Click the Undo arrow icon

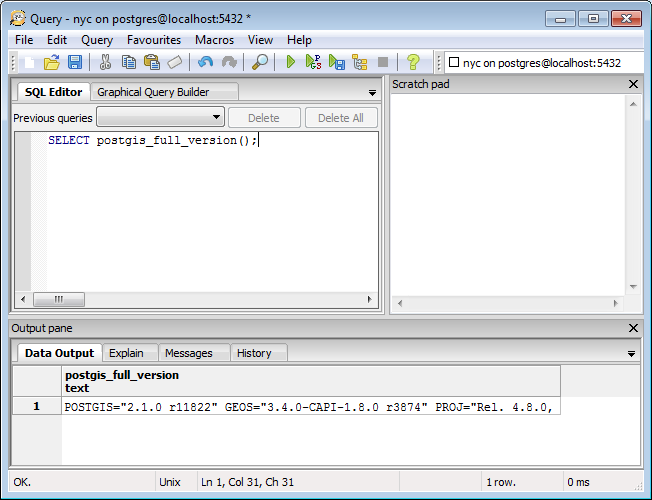tap(205, 62)
